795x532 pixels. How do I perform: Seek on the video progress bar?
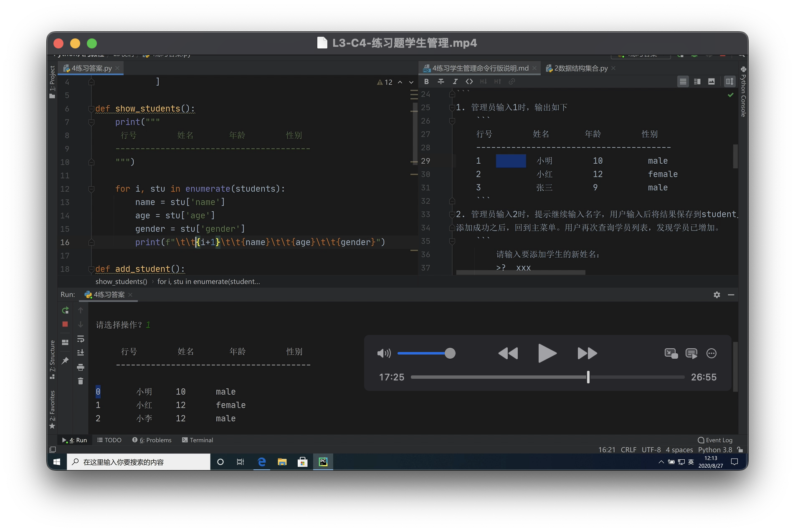[548, 377]
